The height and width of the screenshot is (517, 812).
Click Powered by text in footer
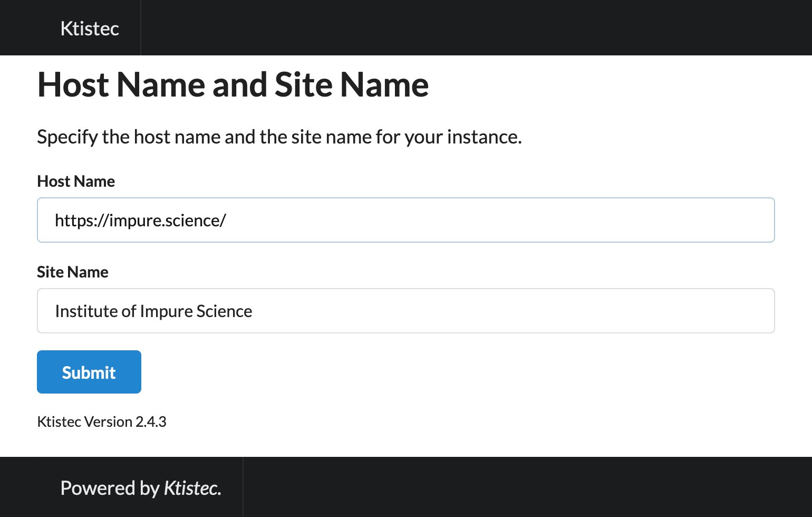tap(110, 488)
